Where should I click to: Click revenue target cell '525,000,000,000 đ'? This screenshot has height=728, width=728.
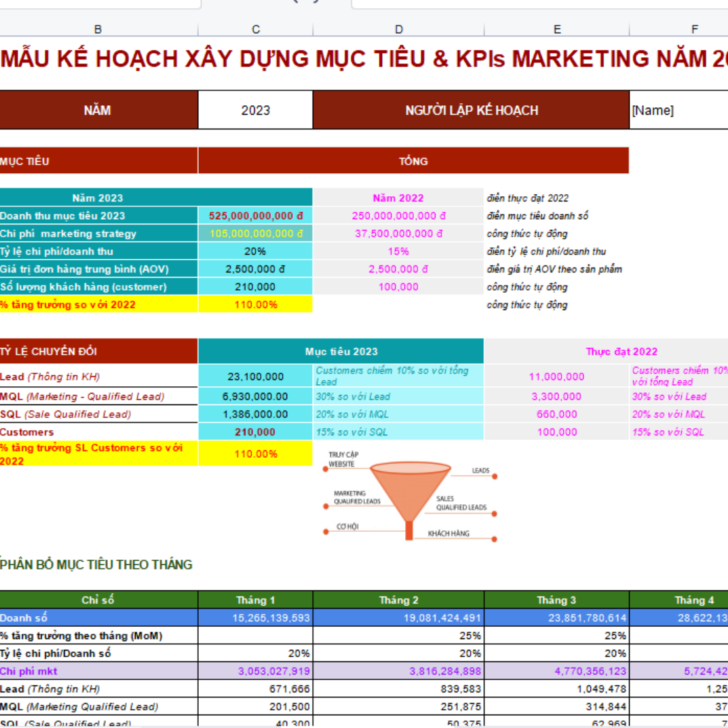click(255, 216)
